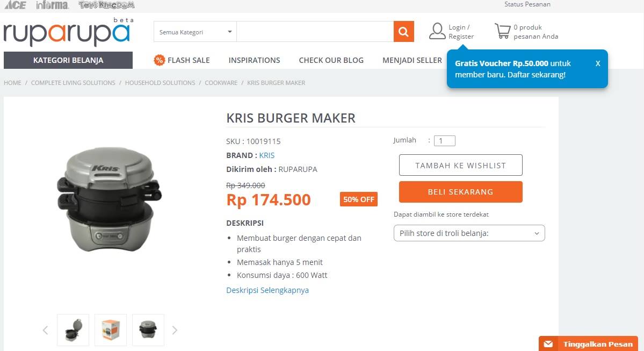Open the Kategori Belanja menu
644x351 pixels.
point(68,60)
